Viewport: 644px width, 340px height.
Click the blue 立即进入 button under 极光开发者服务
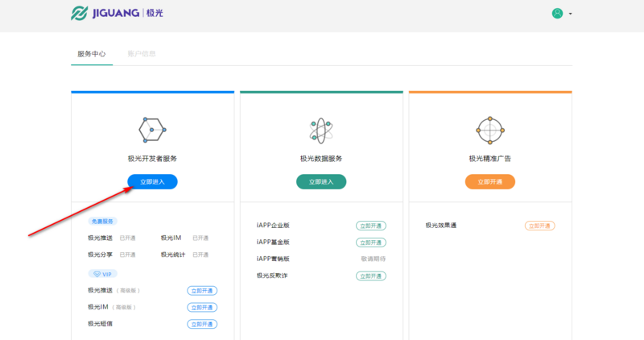pyautogui.click(x=152, y=182)
